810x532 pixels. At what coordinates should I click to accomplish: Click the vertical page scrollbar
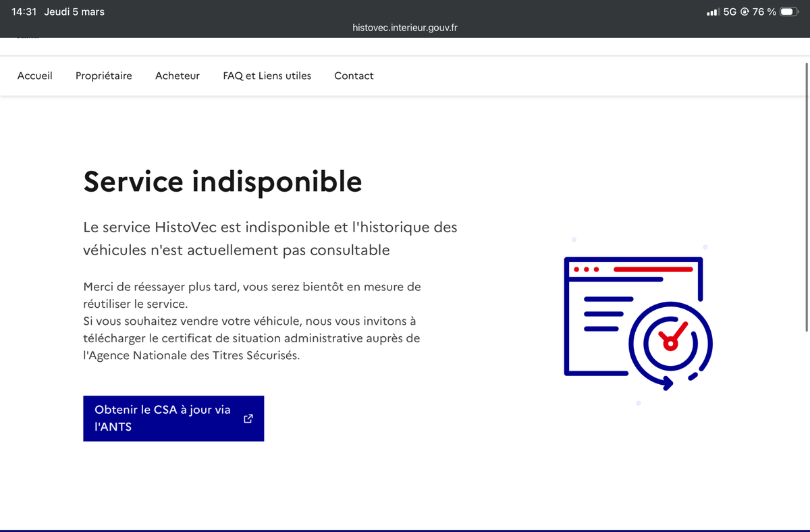pos(807,196)
